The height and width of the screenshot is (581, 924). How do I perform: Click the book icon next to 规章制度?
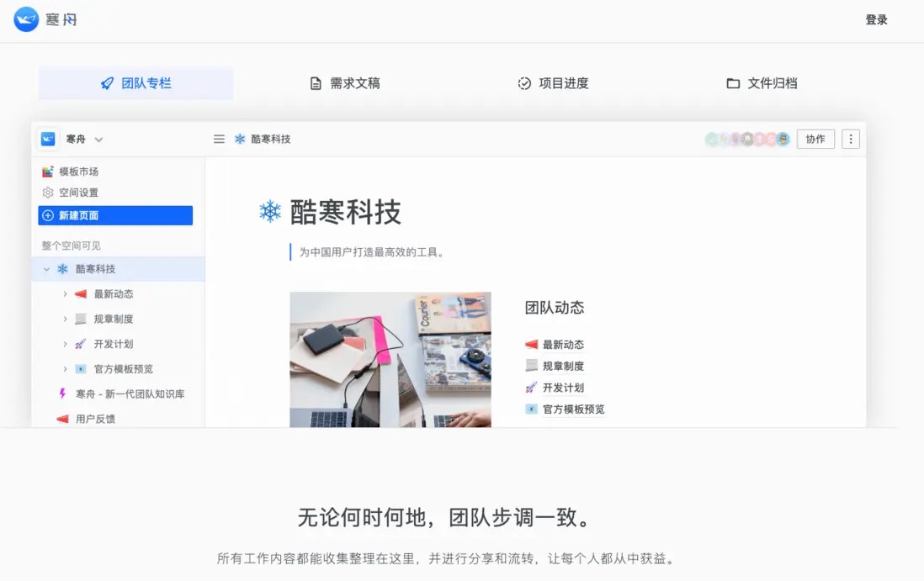tap(80, 319)
